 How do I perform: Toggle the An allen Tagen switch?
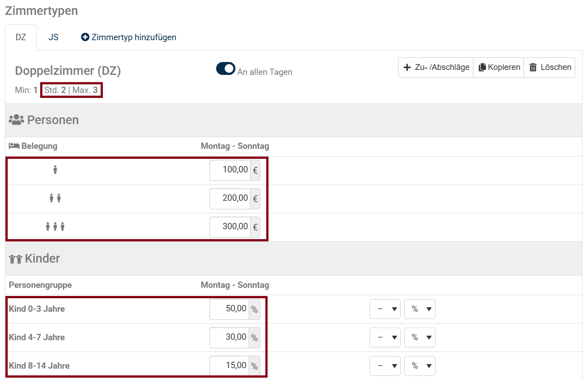tap(226, 68)
